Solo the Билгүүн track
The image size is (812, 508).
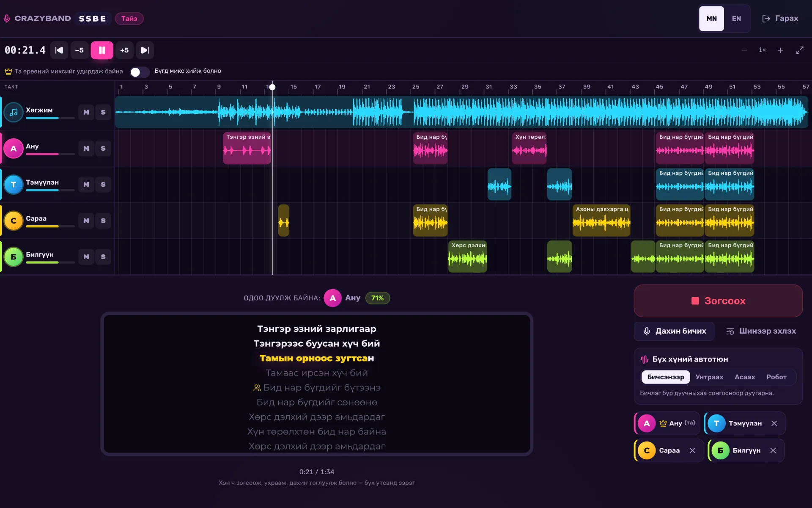pos(103,257)
